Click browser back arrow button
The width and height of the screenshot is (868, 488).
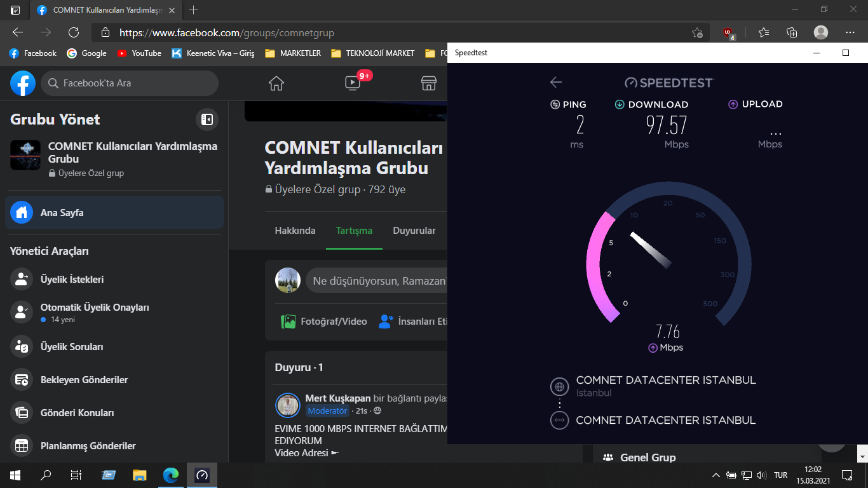18,32
